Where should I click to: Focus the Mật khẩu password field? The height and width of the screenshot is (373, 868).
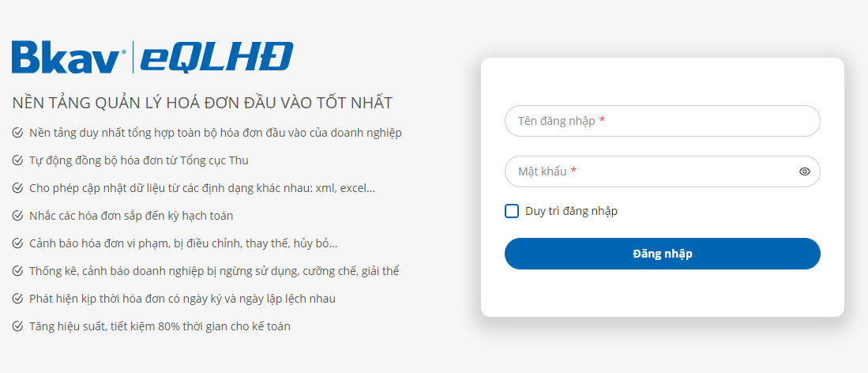coord(662,171)
